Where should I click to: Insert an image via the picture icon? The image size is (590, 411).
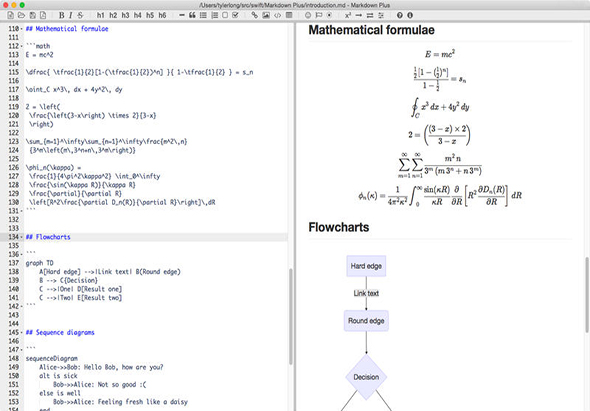[266, 15]
